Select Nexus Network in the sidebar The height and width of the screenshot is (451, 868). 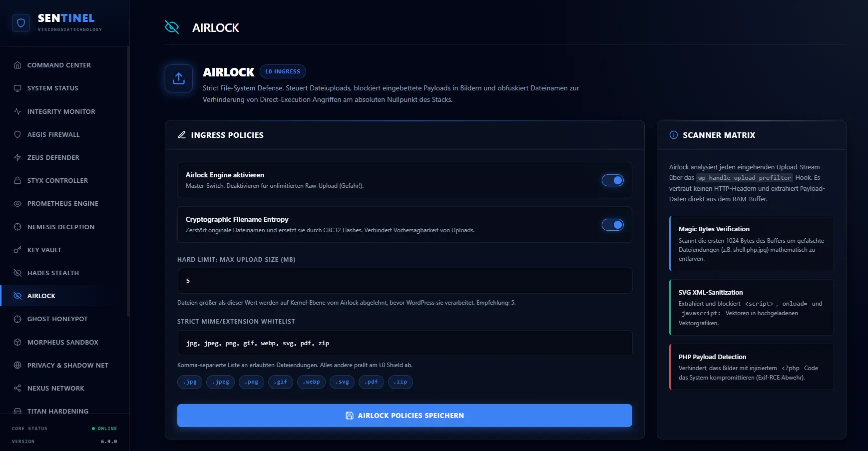pos(64,388)
